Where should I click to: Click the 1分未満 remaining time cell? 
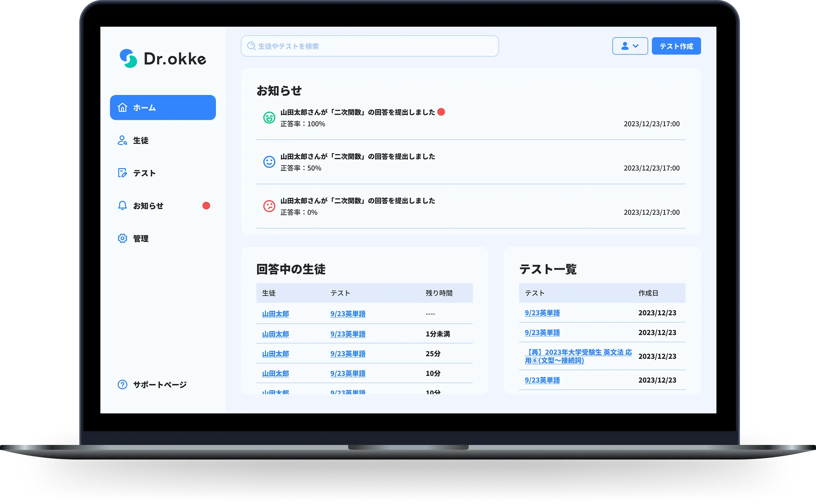[438, 334]
